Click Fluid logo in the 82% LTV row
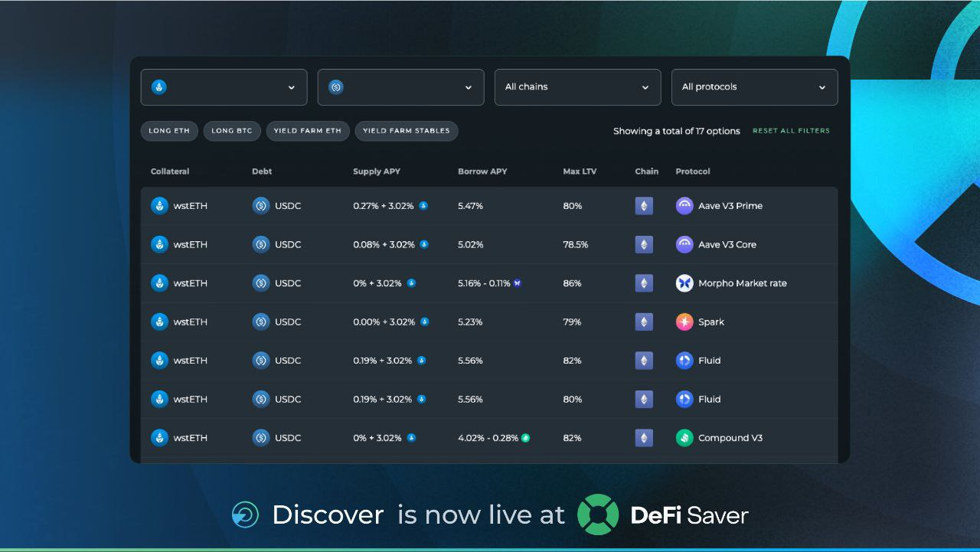Screen dimensions: 980x552 click(684, 361)
